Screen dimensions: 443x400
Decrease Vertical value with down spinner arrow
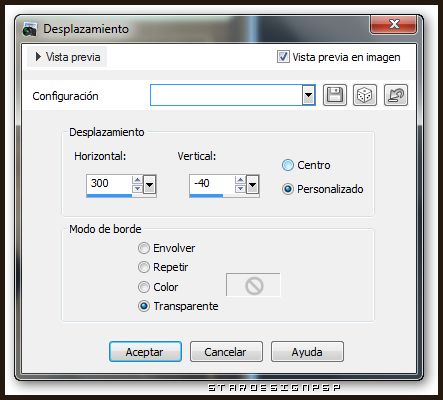point(240,189)
